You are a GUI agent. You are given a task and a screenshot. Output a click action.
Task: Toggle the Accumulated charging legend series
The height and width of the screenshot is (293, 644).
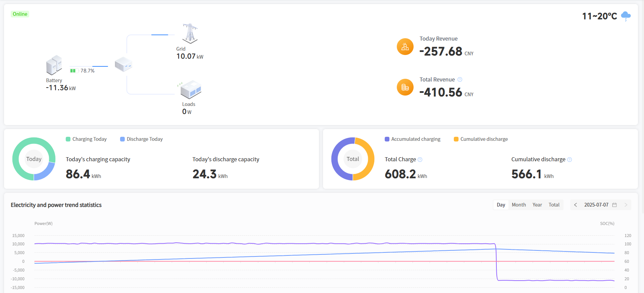click(x=413, y=139)
